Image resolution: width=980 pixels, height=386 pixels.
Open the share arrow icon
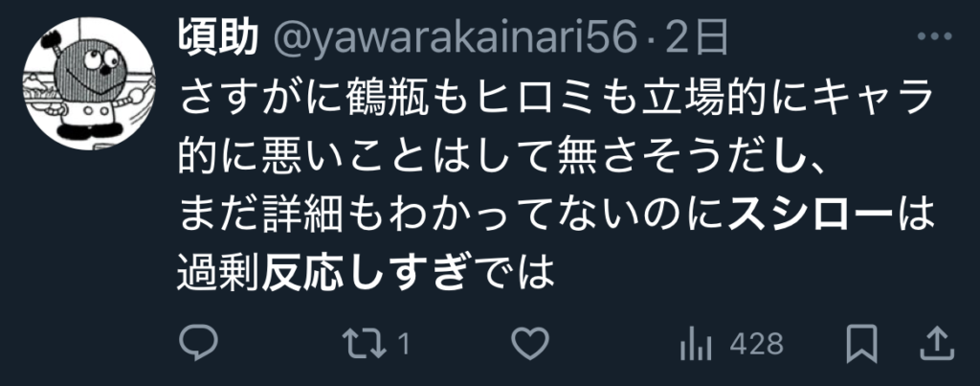coord(938,344)
